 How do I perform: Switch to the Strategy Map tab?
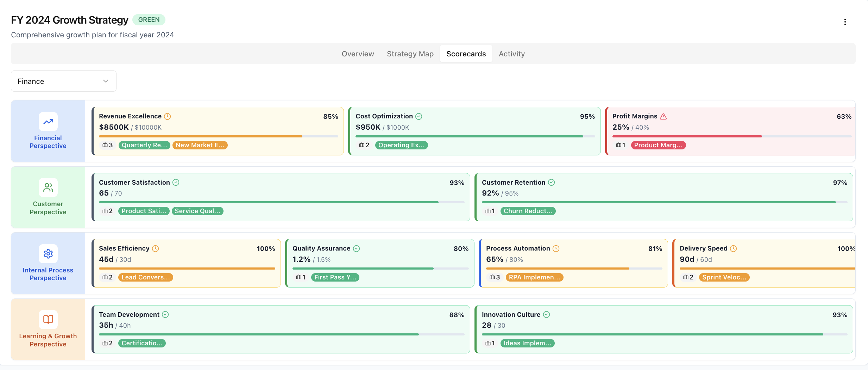(x=410, y=54)
